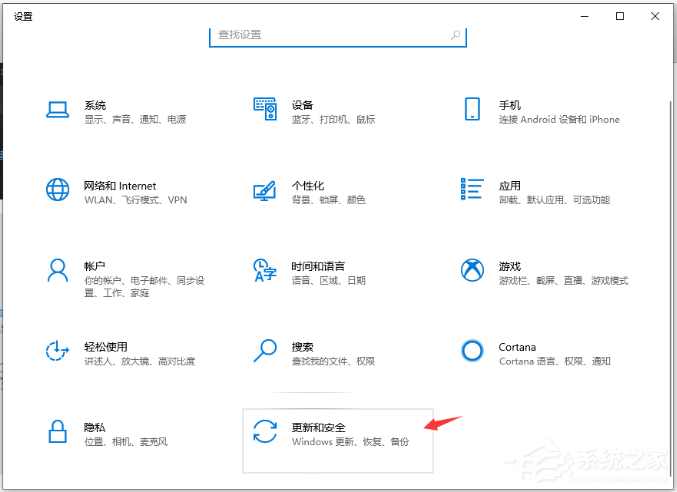Open the Network globe icon
This screenshot has height=492, width=677.
pos(57,189)
